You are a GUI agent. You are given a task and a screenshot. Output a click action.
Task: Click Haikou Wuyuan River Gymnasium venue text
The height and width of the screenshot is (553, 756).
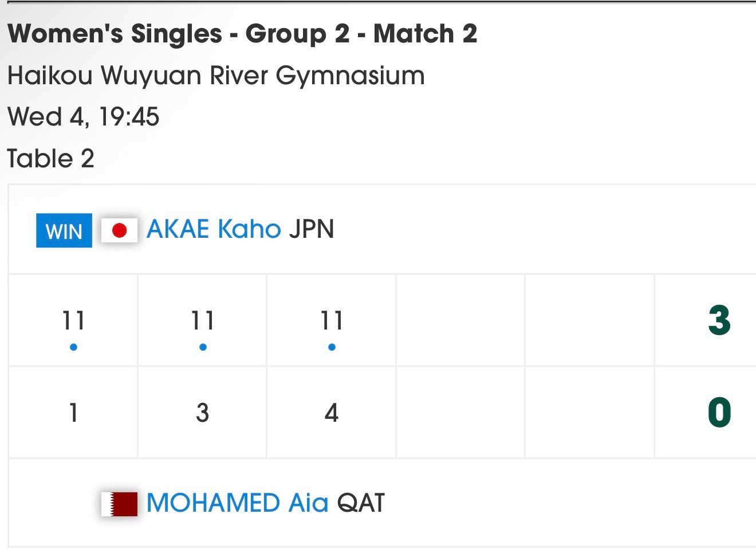point(216,76)
